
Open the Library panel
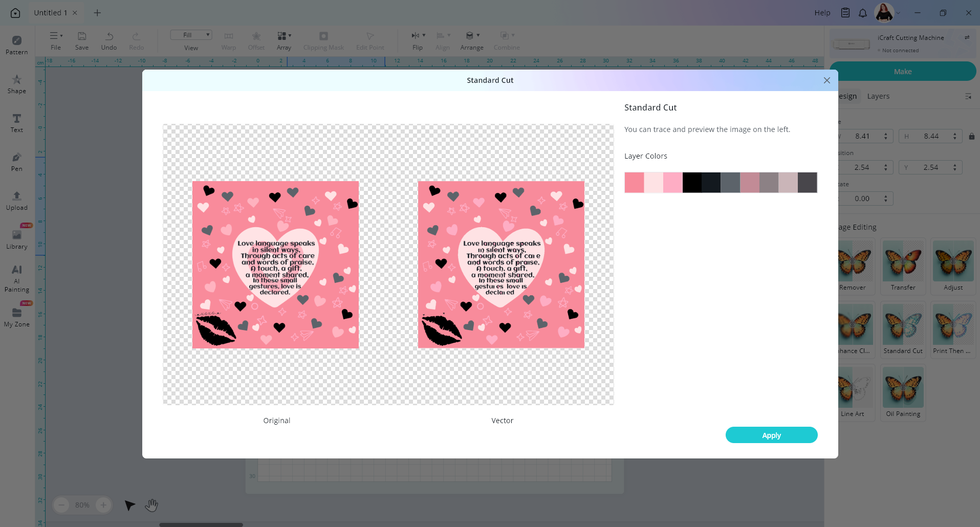pos(16,239)
